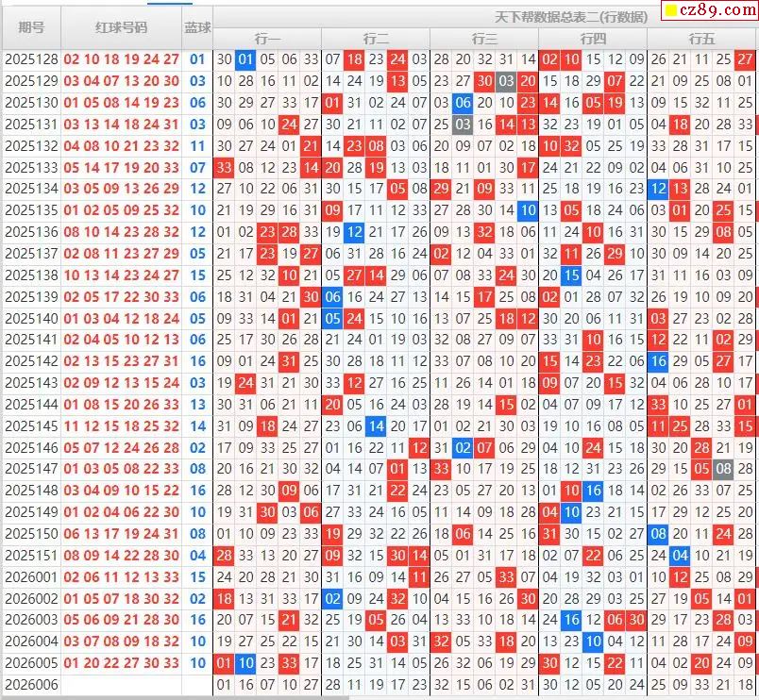Click red ball numbers of issue 2025128
Screen dimensions: 759x700
(x=121, y=59)
